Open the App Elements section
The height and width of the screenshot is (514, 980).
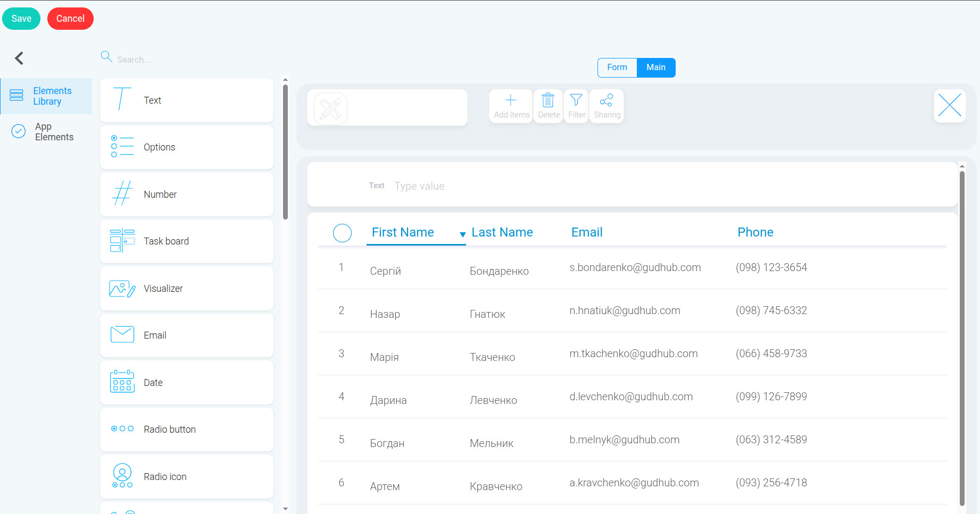point(46,132)
